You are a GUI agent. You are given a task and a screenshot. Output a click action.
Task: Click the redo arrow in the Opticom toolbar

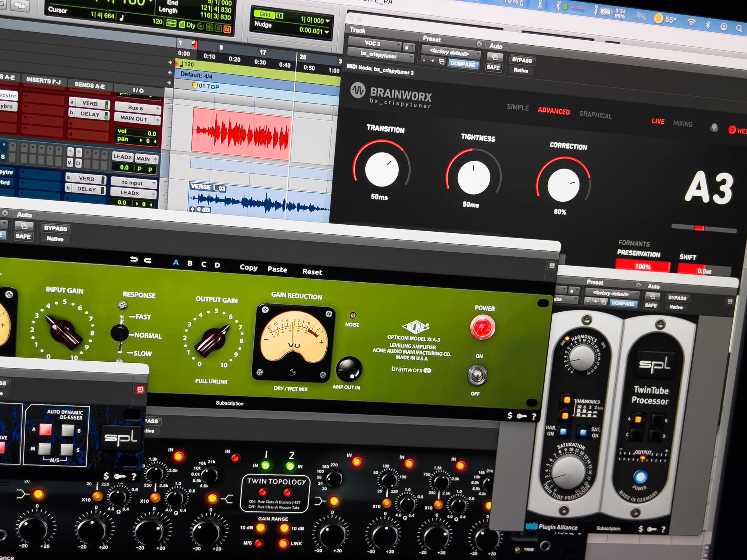148,260
